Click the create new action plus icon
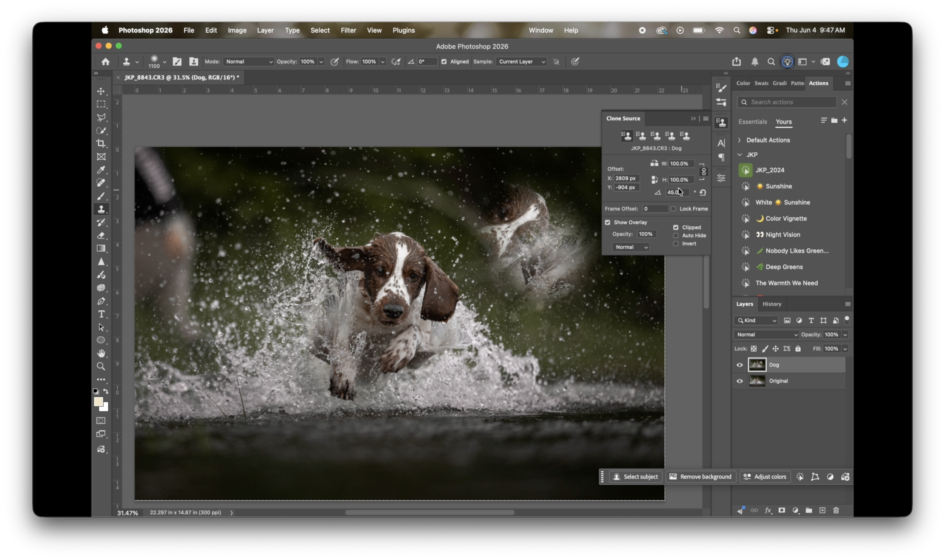The image size is (945, 560). 844,120
